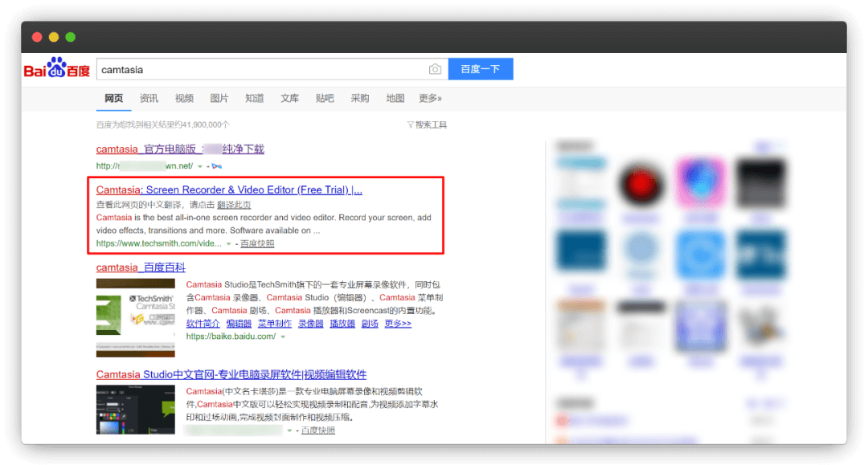Image resolution: width=868 pixels, height=465 pixels.
Task: Click the red record button app icon
Action: [641, 185]
